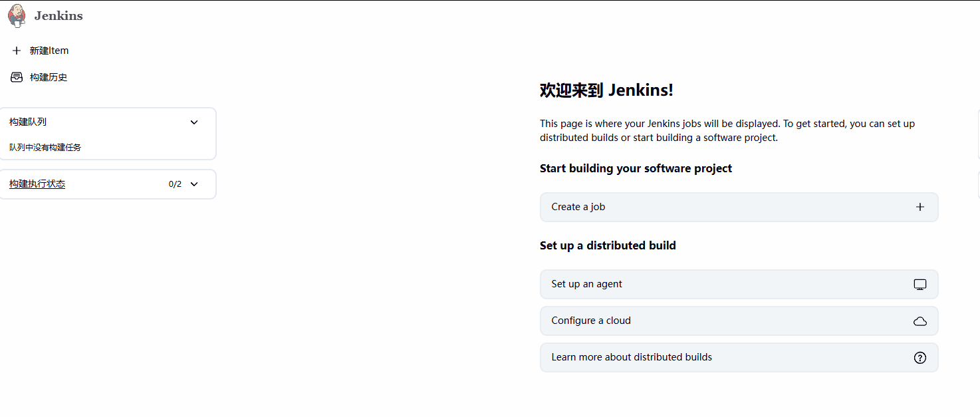
Task: Click the plus icon beside 新建Item
Action: point(17,51)
